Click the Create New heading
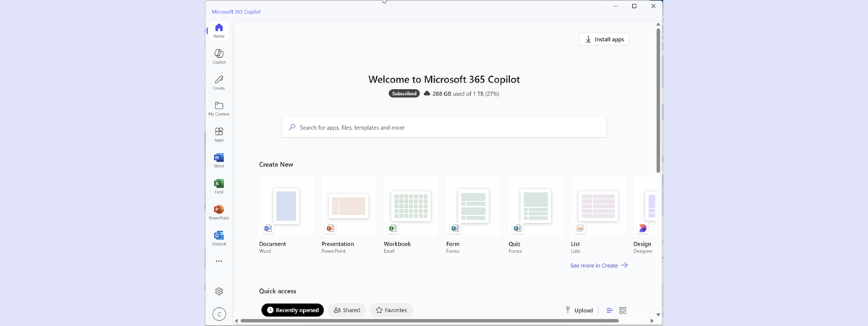The height and width of the screenshot is (326, 868). coord(276,164)
